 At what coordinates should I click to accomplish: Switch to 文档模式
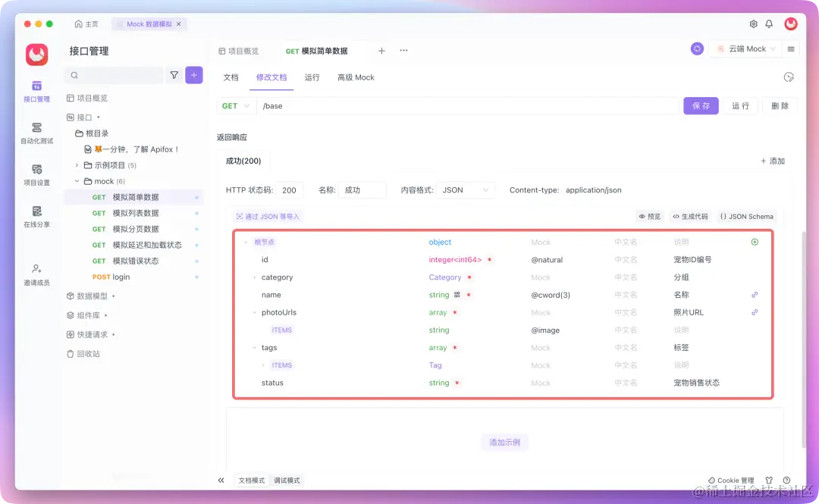tap(252, 480)
